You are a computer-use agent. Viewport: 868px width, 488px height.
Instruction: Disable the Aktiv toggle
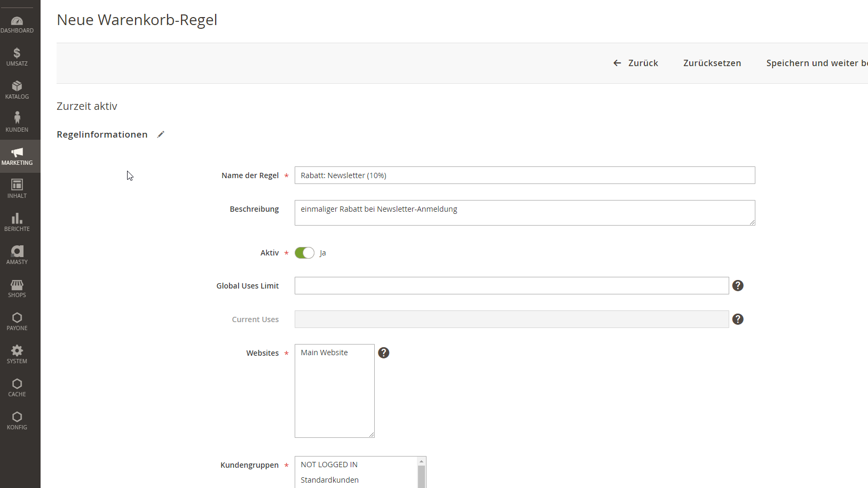[304, 252]
